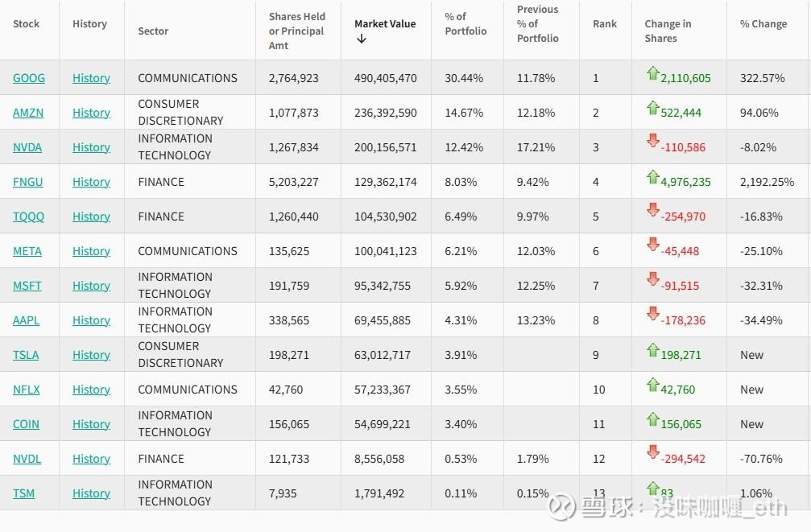The image size is (811, 532).
Task: Sort by Shares Held or Principal Amt
Action: tap(296, 31)
